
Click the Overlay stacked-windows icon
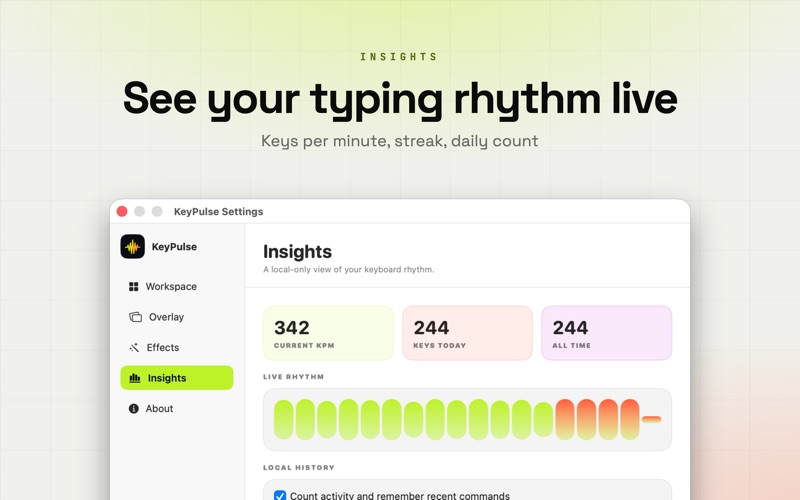coord(135,317)
